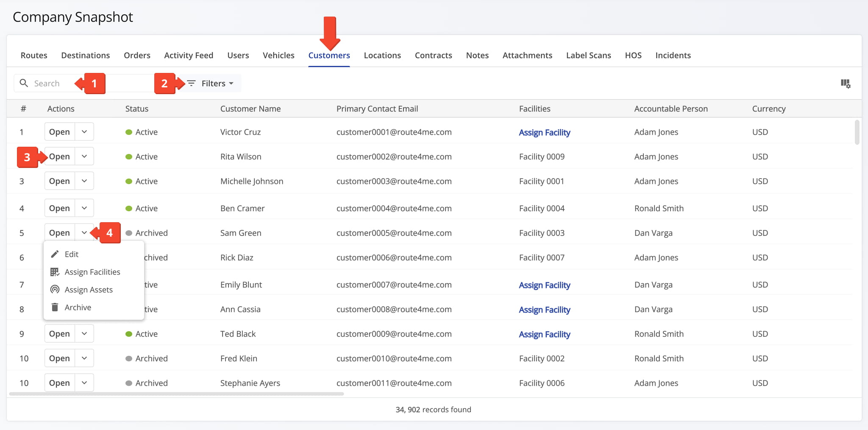Expand actions chevron for Rita Wilson
This screenshot has width=868, height=430.
(x=84, y=156)
